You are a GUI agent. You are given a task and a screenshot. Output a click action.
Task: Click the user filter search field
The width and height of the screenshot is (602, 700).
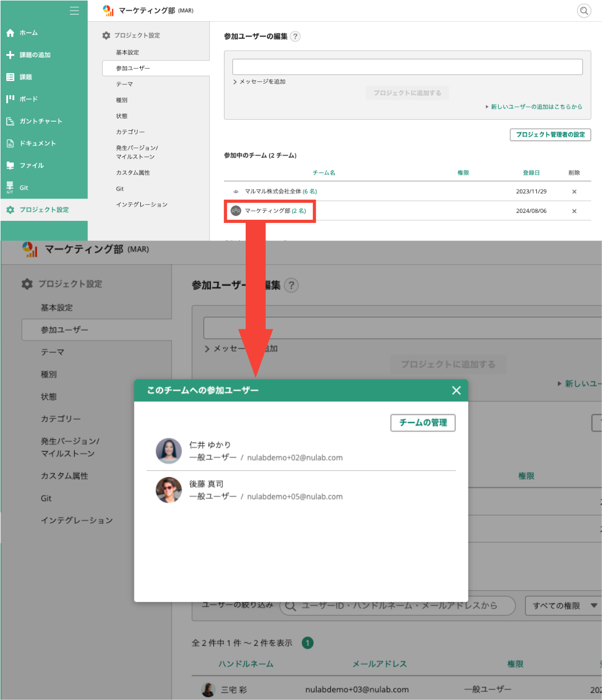click(398, 606)
